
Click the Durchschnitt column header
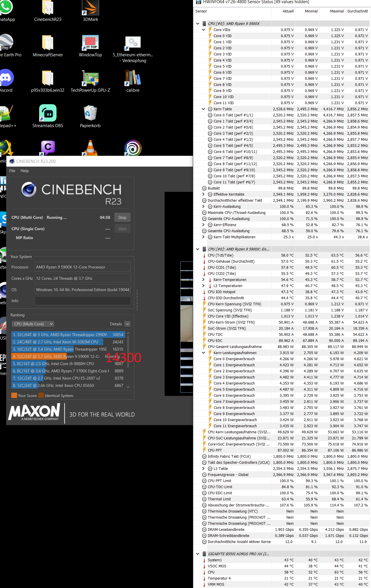(358, 11)
